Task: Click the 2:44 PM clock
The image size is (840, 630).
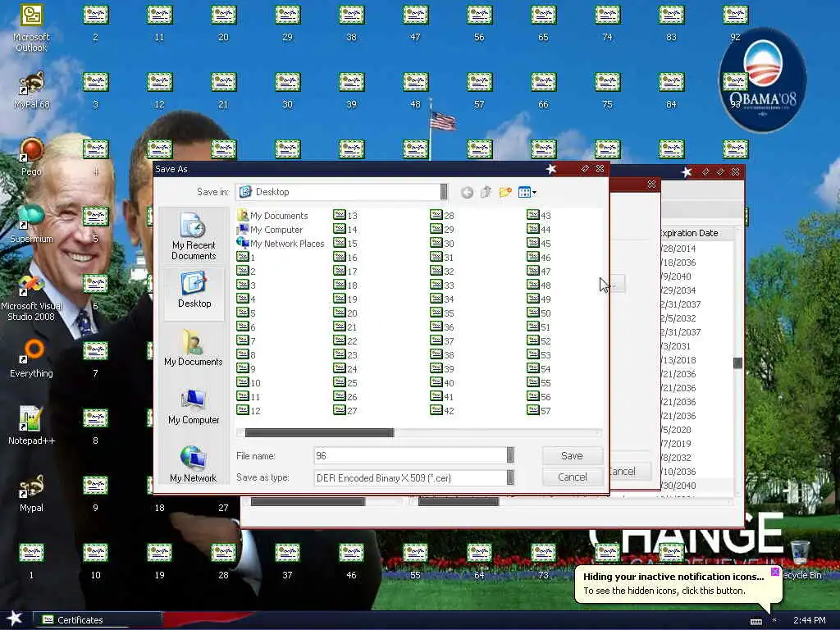Action: (x=809, y=620)
